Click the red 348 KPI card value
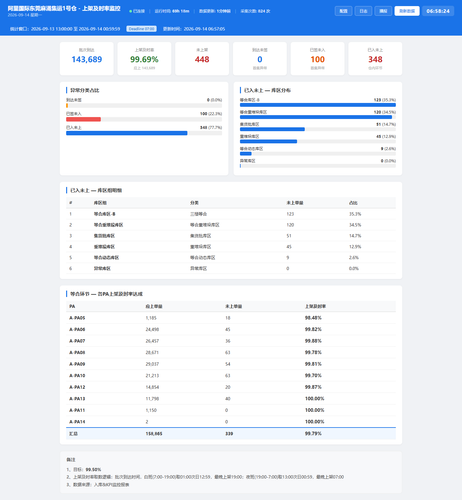This screenshot has width=462, height=500. coord(375,59)
